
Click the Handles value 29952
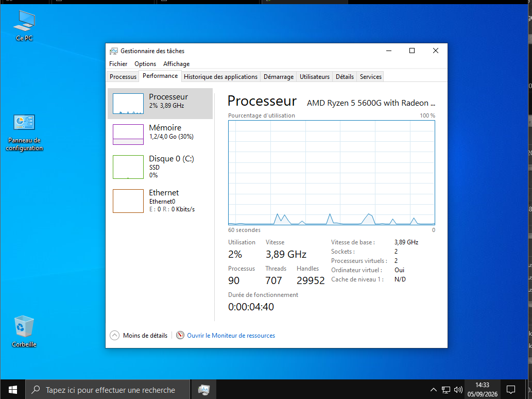click(311, 280)
